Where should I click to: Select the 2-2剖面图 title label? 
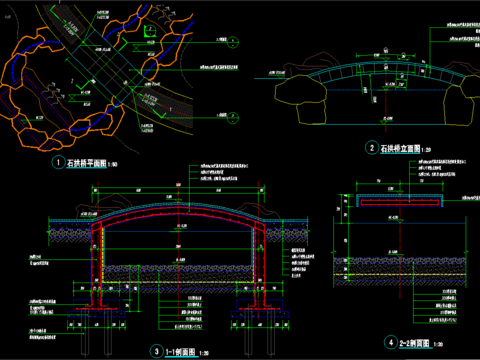pyautogui.click(x=414, y=343)
